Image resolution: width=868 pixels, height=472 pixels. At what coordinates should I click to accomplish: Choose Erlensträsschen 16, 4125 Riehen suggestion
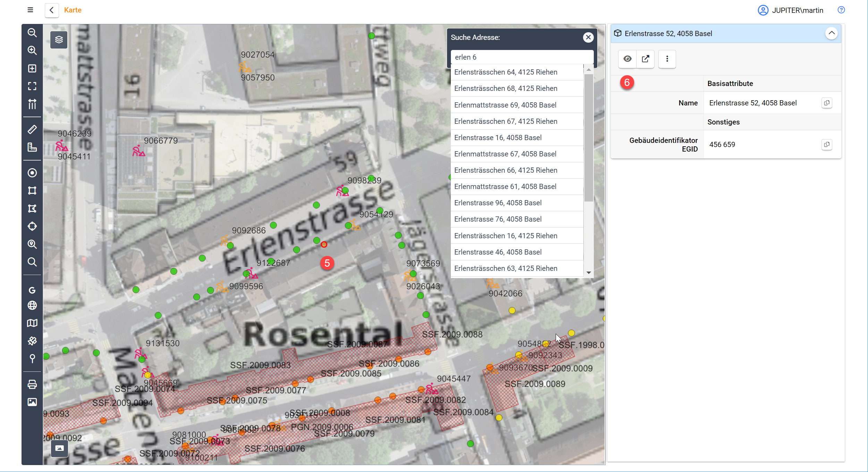point(517,236)
